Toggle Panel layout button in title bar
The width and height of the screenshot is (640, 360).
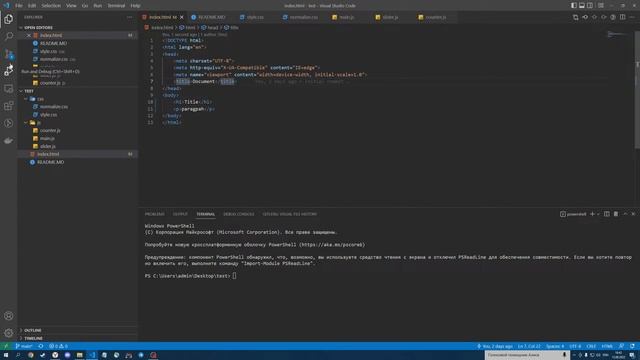point(582,5)
